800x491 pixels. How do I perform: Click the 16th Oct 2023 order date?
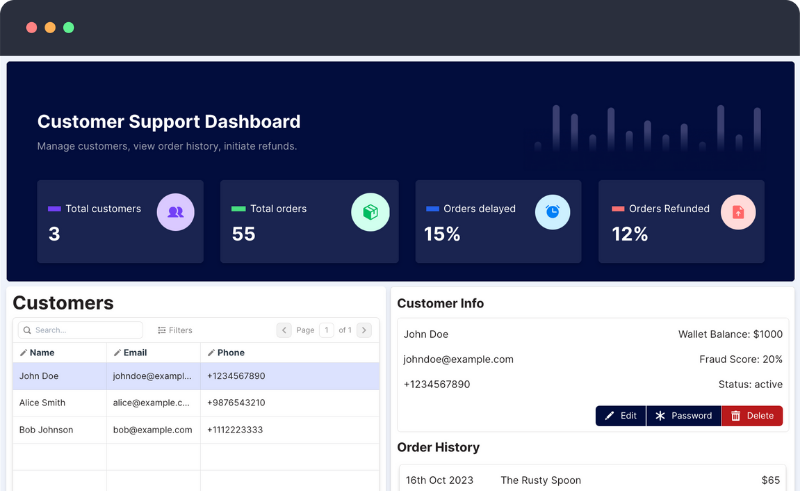tap(439, 480)
